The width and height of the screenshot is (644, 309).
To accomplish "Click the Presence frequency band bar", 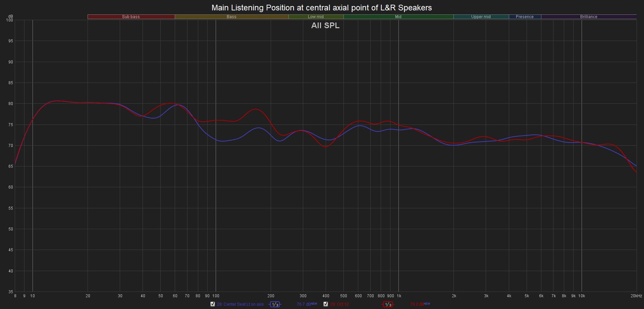I will point(525,16).
